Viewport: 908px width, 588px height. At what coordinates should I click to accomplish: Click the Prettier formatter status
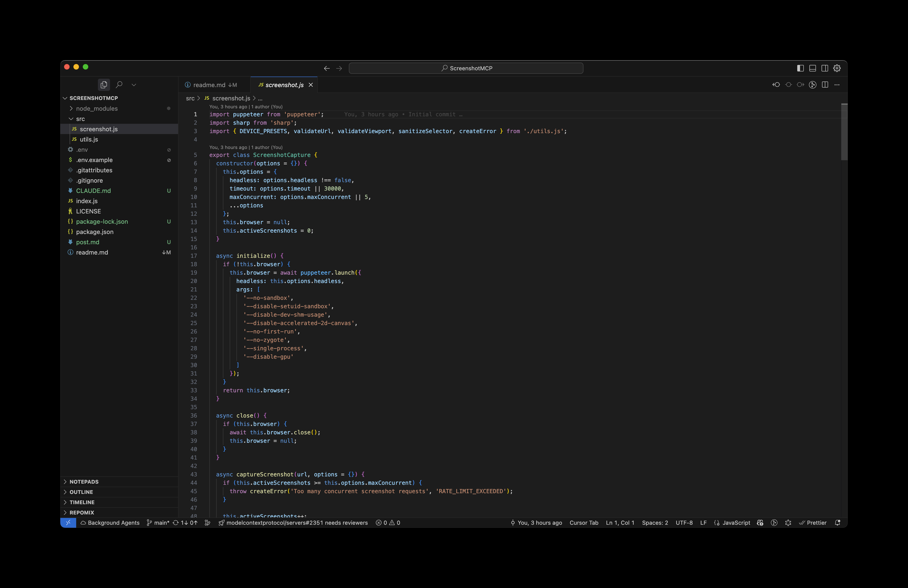click(x=813, y=523)
